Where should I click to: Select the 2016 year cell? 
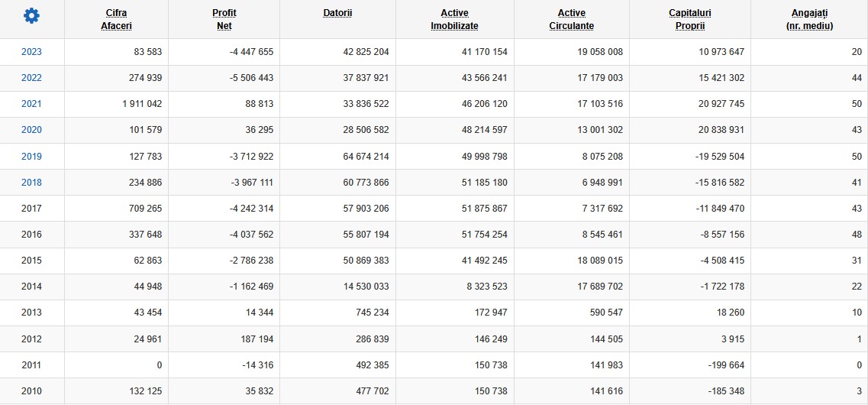click(31, 235)
